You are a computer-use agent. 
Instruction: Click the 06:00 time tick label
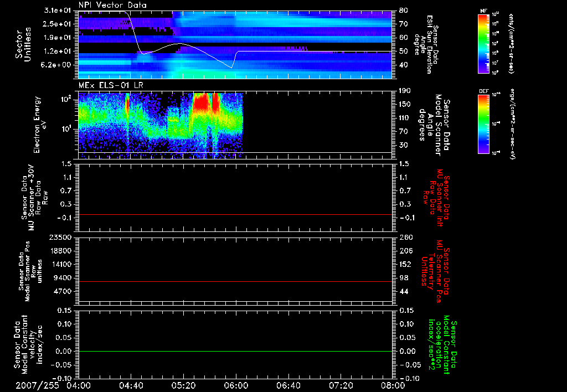236,385
